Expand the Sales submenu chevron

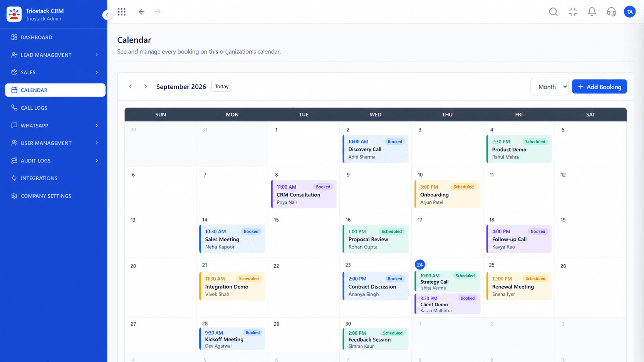[x=97, y=72]
